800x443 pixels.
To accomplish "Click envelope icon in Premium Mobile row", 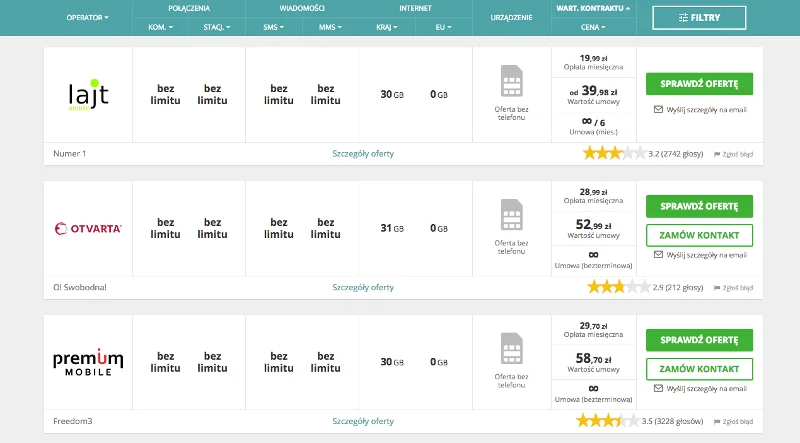I will [658, 388].
